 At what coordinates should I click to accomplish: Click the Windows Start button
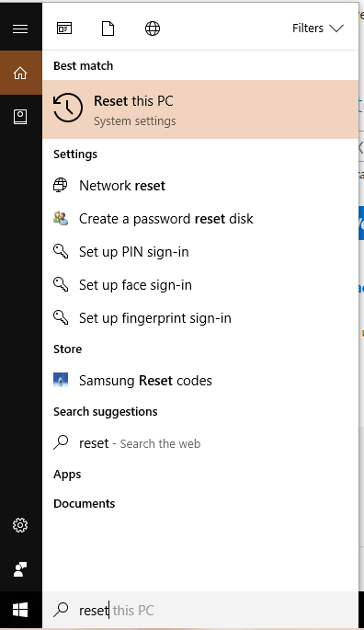[x=20, y=610]
